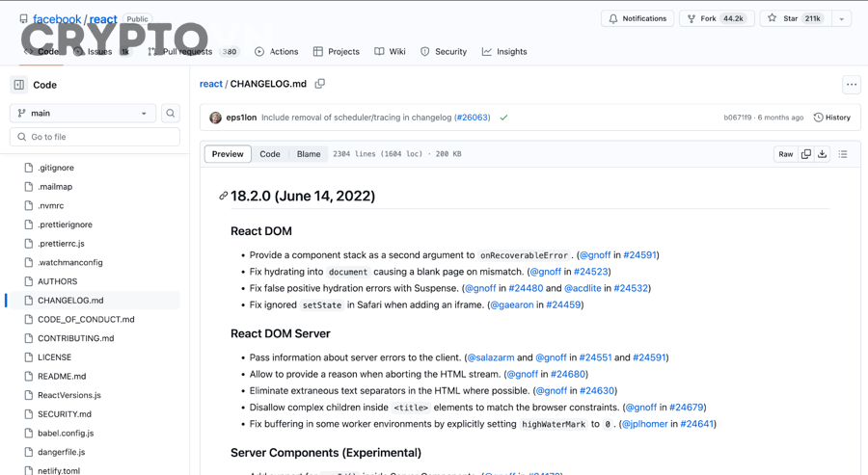View the Raw file
Viewport: 868px width, 475px height.
(x=785, y=154)
